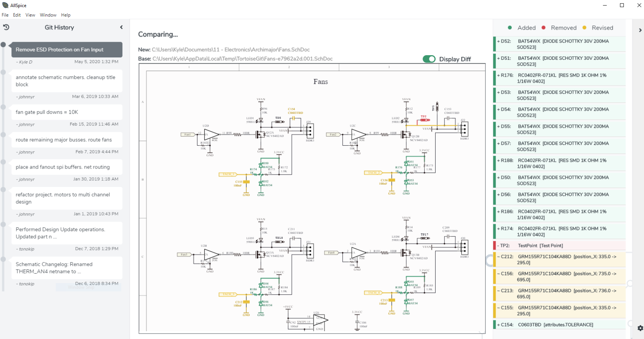Click the yellow C155 capacitor symbol

point(246,182)
